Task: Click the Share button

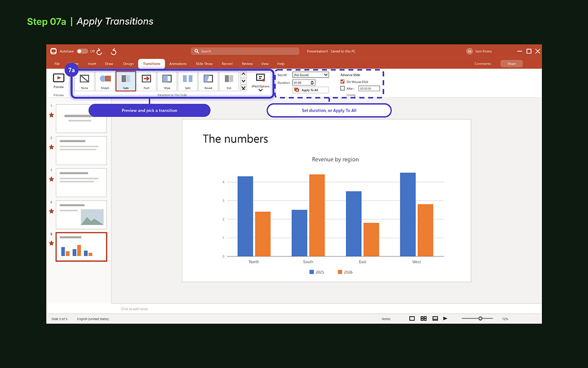Action: 512,64
